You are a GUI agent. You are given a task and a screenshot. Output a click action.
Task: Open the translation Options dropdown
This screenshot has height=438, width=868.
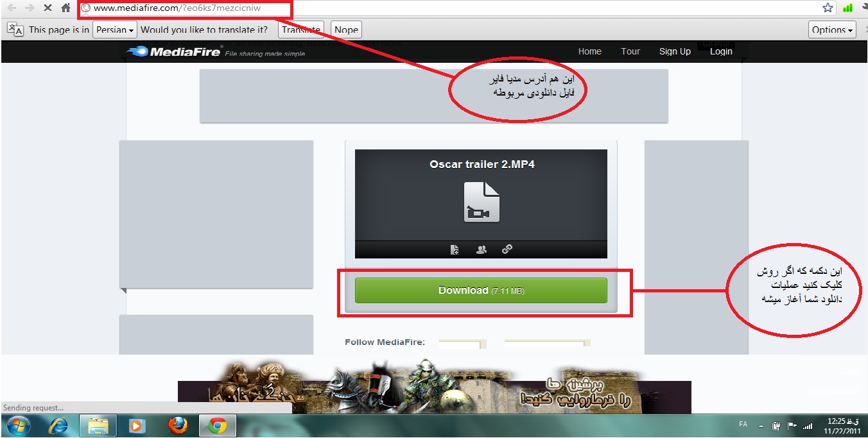(x=833, y=29)
